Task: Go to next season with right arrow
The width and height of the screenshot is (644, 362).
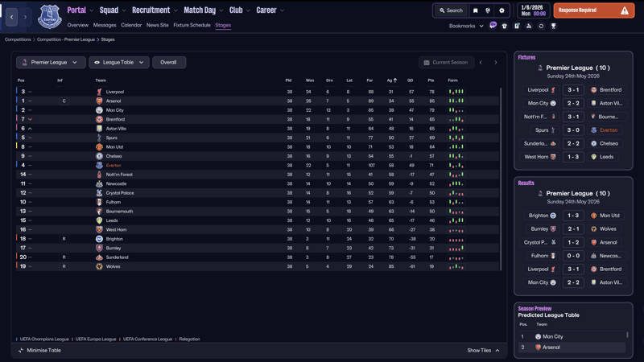Action: (x=496, y=63)
